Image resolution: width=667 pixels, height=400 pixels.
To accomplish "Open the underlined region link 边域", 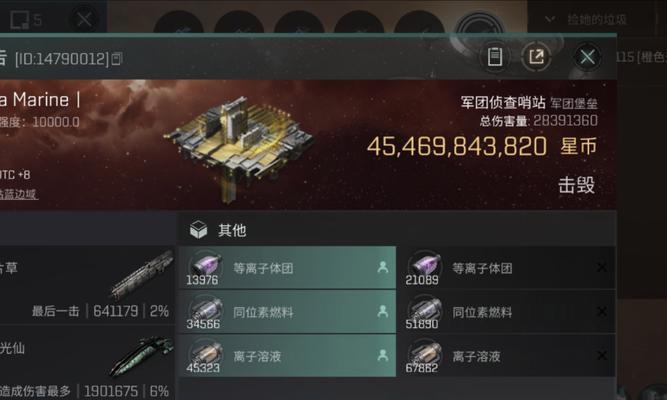I will [19, 194].
